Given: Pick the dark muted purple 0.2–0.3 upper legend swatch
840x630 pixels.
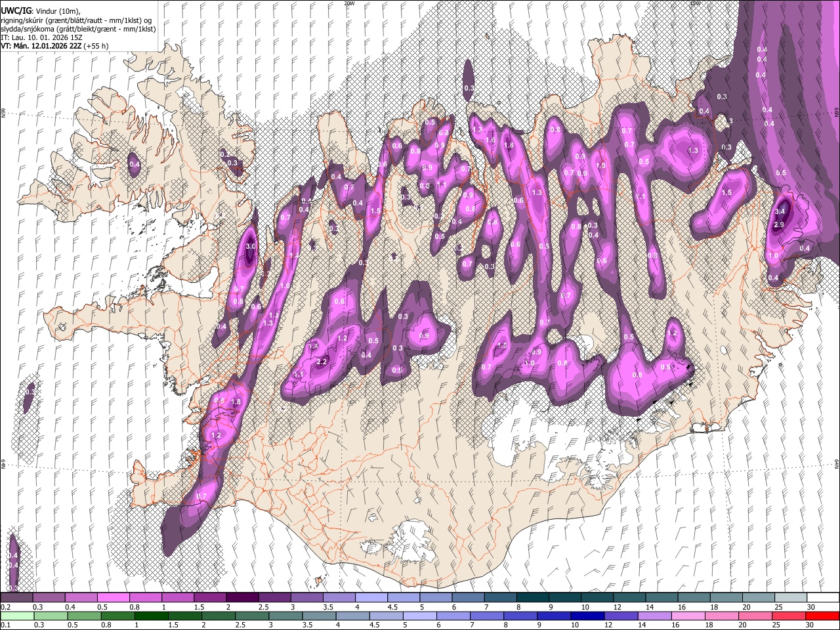Looking at the screenshot, I should pyautogui.click(x=16, y=598).
